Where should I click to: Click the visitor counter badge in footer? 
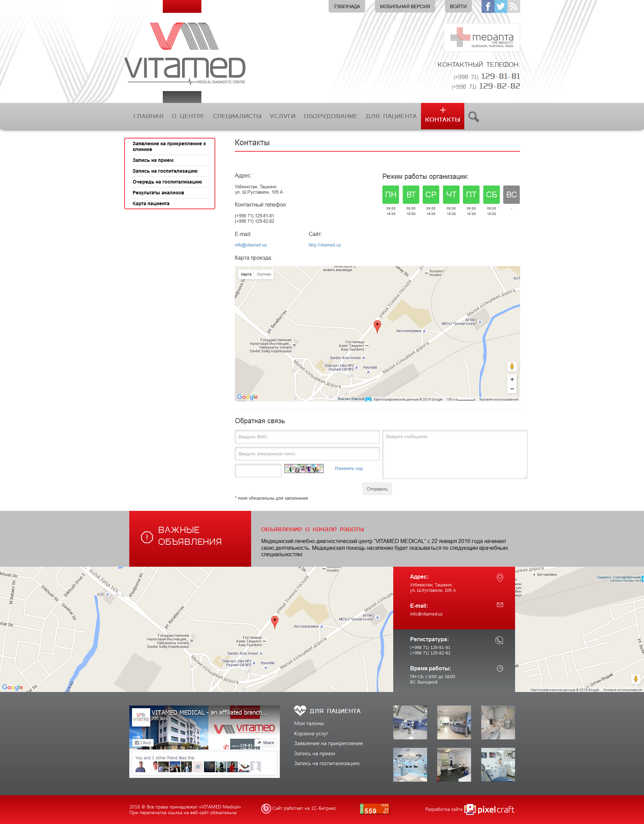[374, 808]
